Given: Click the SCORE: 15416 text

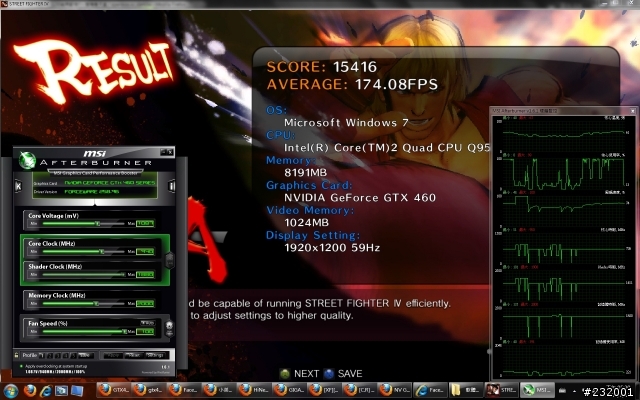Looking at the screenshot, I should click(322, 67).
